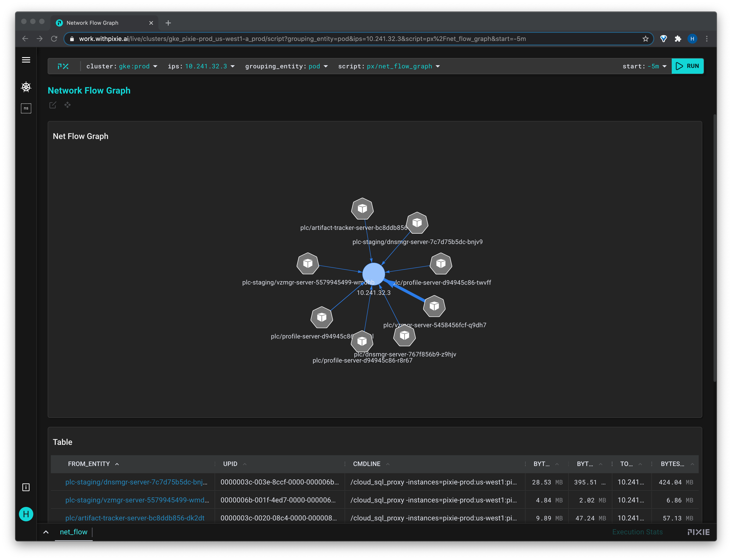Viewport: 732px width, 560px height.
Task: Sort table by FROM_ENTITY column
Action: 89,464
